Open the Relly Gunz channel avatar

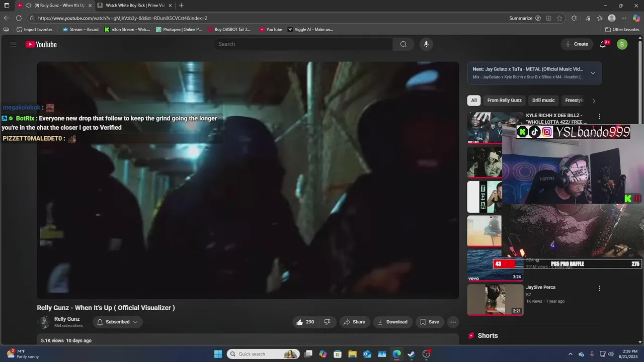coord(44,322)
